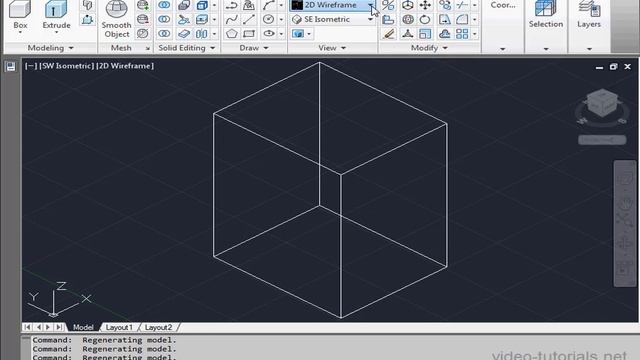This screenshot has width=640, height=360.
Task: Click the [2D Wireframe] viewport style label
Action: tap(125, 66)
